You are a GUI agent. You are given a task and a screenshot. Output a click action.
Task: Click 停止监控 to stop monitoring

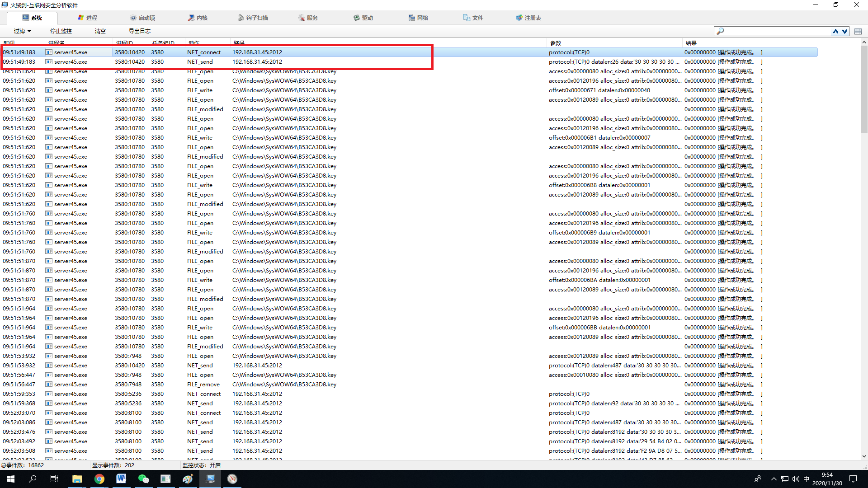click(61, 31)
